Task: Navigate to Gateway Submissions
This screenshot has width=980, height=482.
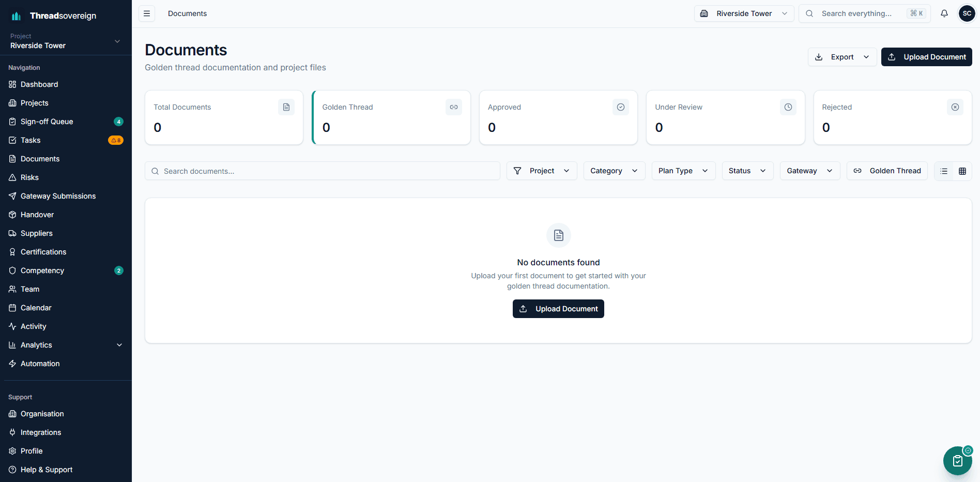Action: [66, 196]
